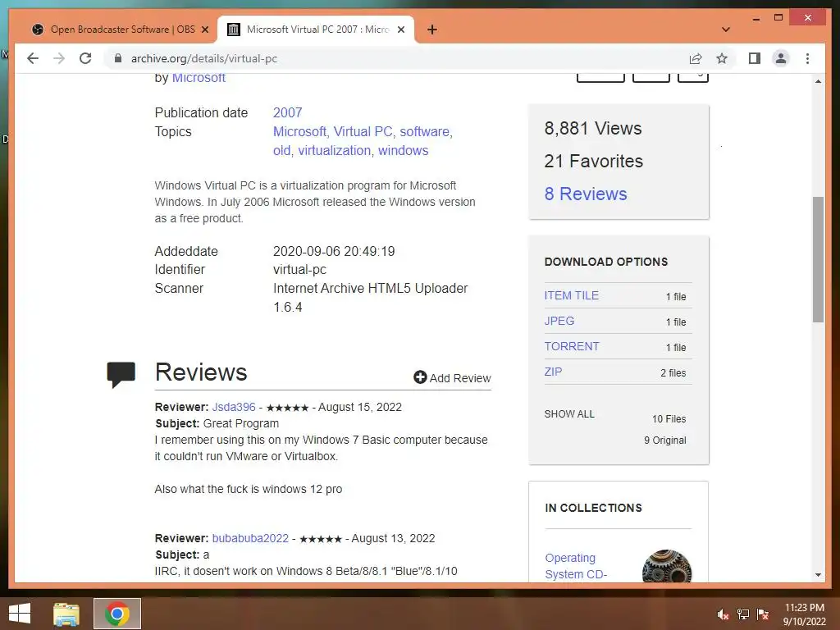840x630 pixels.
Task: Click the Addeddate value 2020-09-06 20:49:19
Action: (334, 251)
